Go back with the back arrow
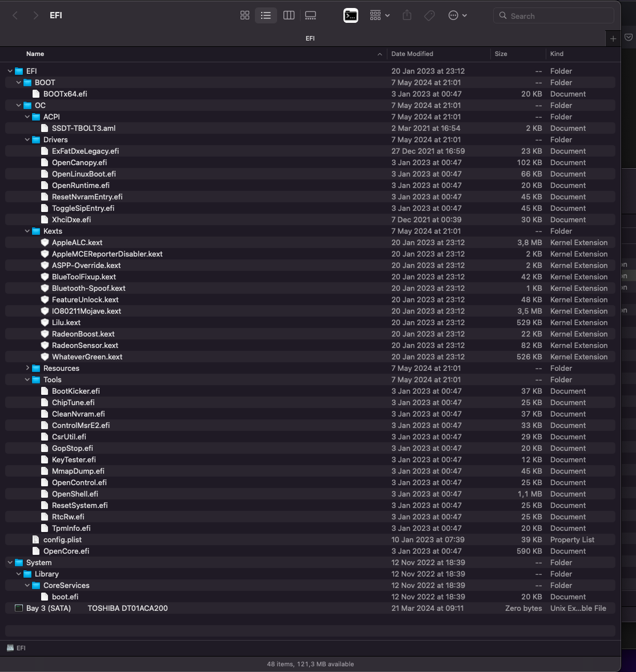Viewport: 636px width, 672px height. (x=15, y=15)
